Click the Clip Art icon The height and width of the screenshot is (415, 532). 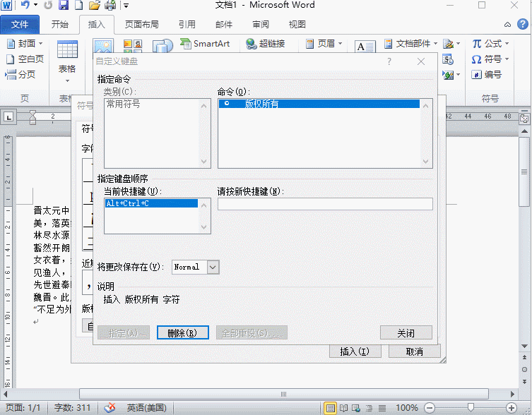[133, 47]
